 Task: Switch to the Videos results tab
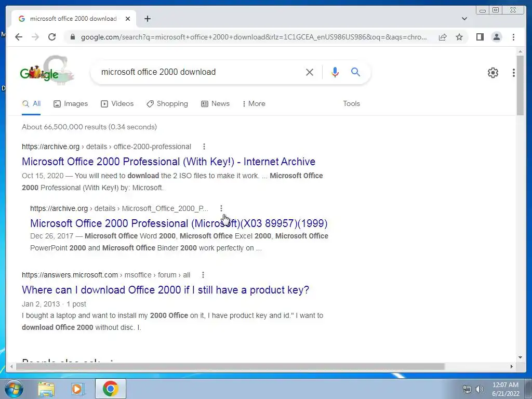pos(117,104)
